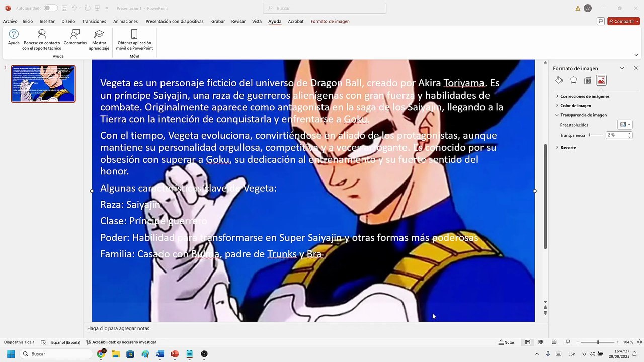Save the presentation with the floppy disk icon

64,8
